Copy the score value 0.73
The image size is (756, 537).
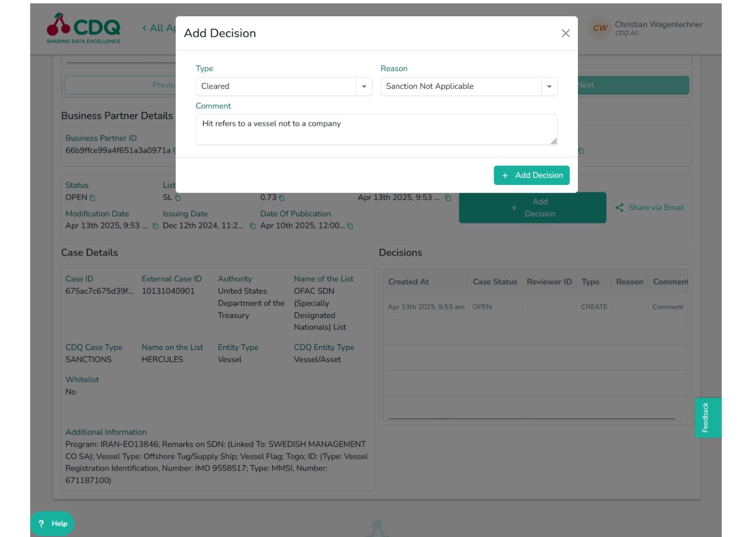pos(282,197)
